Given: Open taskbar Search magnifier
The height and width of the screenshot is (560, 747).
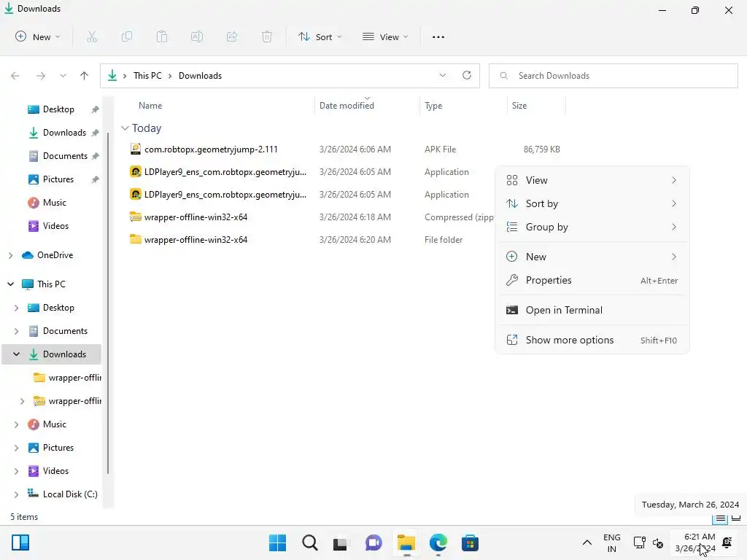Looking at the screenshot, I should coord(309,542).
